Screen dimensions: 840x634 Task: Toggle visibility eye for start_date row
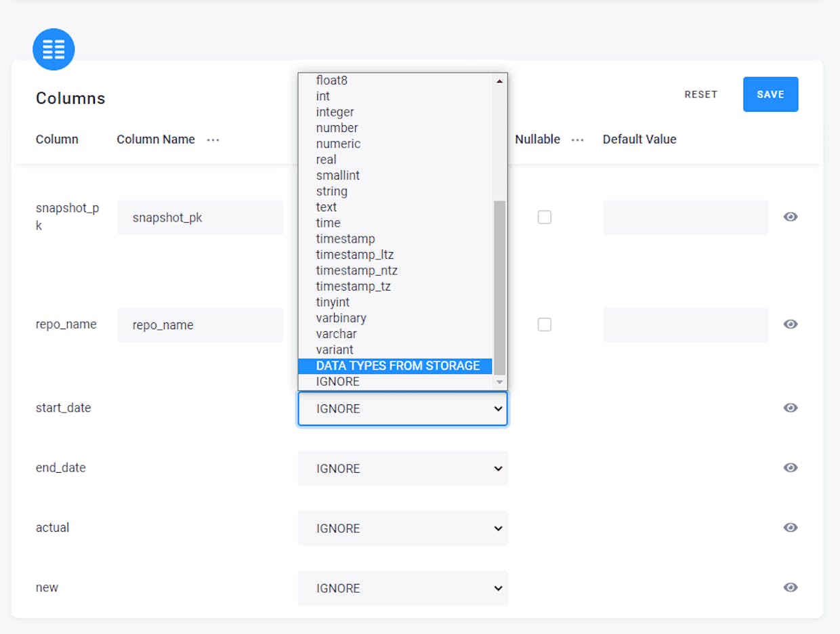[790, 408]
